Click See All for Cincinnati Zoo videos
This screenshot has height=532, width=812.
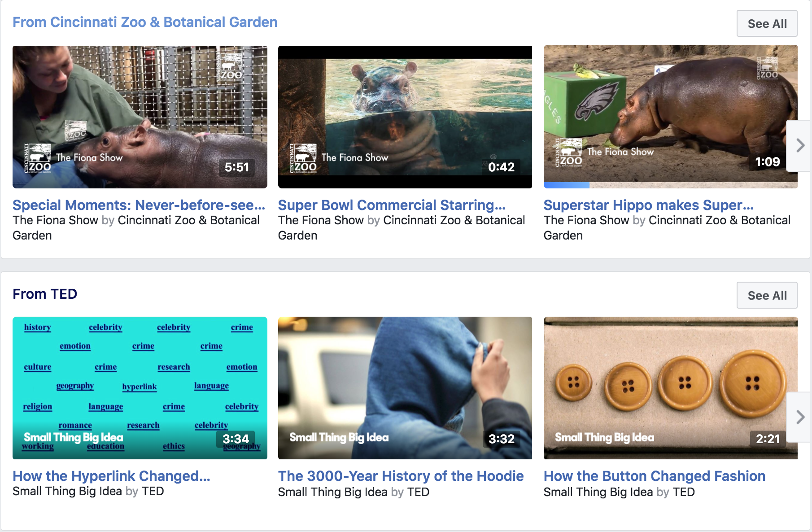[767, 23]
